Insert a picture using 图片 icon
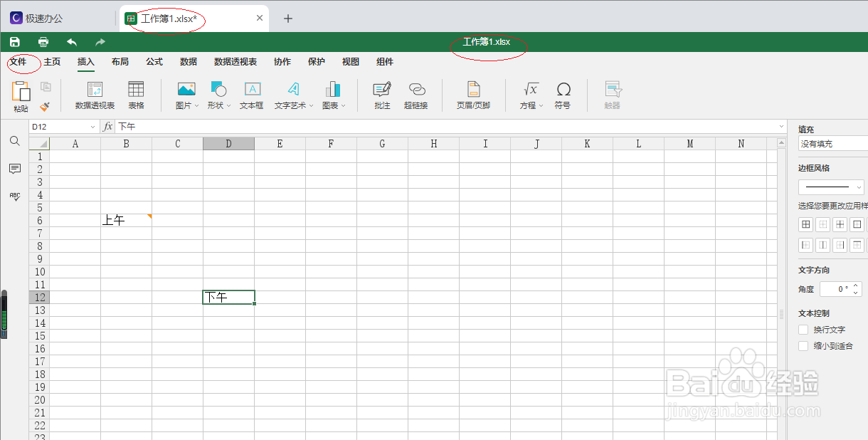Image resolution: width=868 pixels, height=440 pixels. pos(186,94)
